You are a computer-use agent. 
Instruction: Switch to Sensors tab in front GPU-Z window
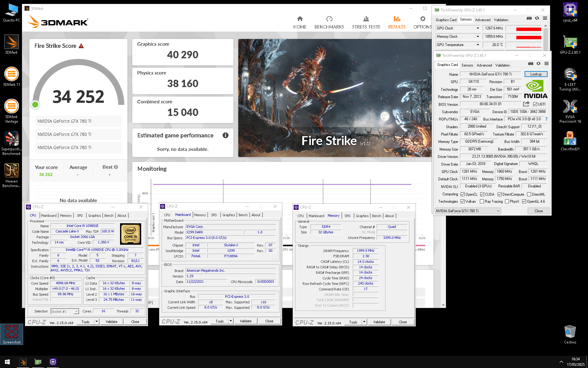pos(467,65)
